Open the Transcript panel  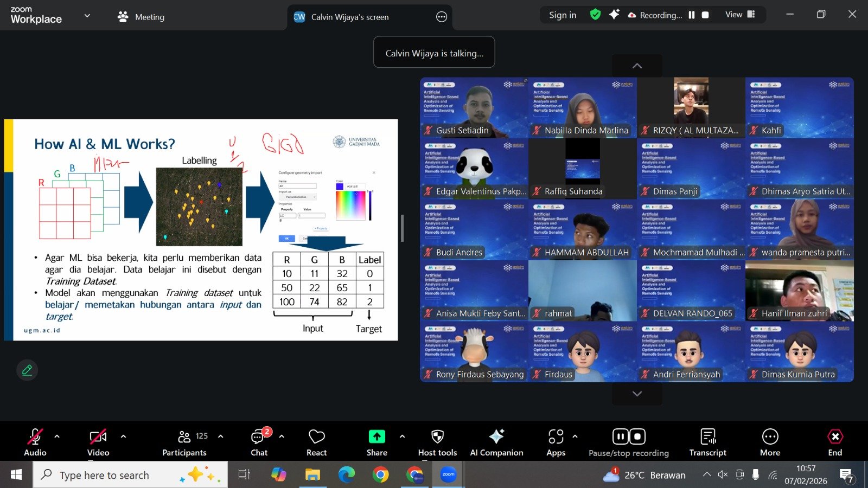pos(707,442)
